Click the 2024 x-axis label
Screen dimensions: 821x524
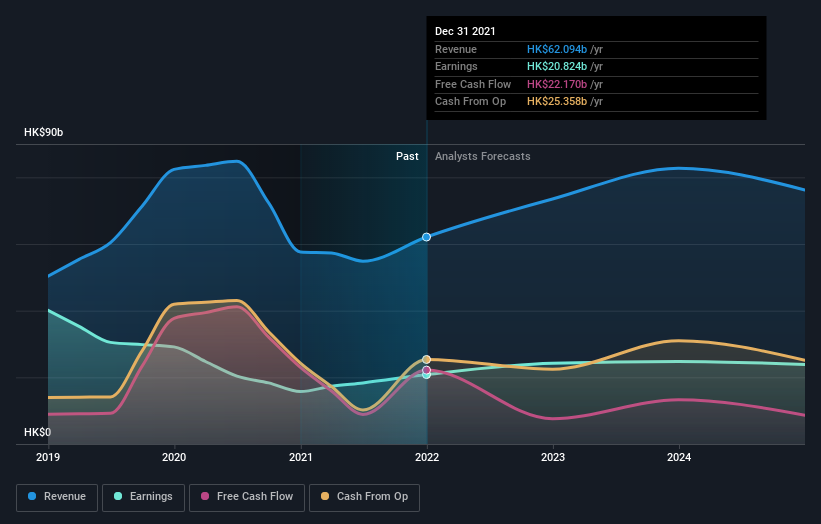pyautogui.click(x=679, y=457)
